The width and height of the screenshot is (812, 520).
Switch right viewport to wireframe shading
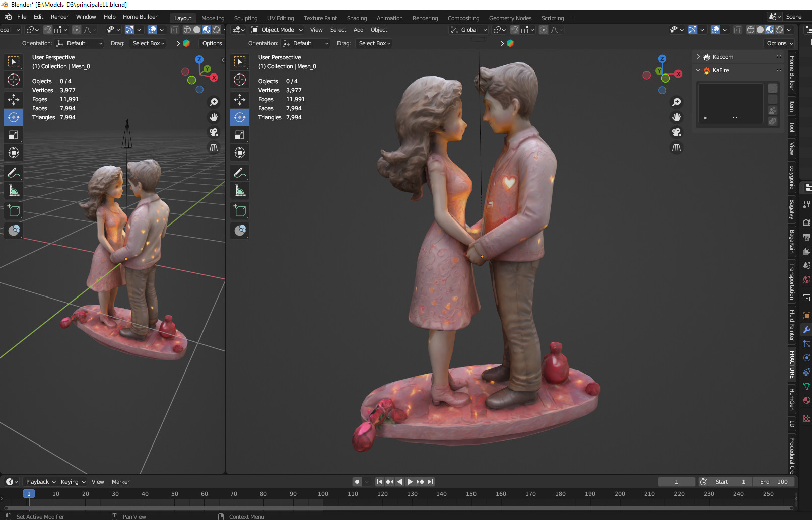point(751,30)
